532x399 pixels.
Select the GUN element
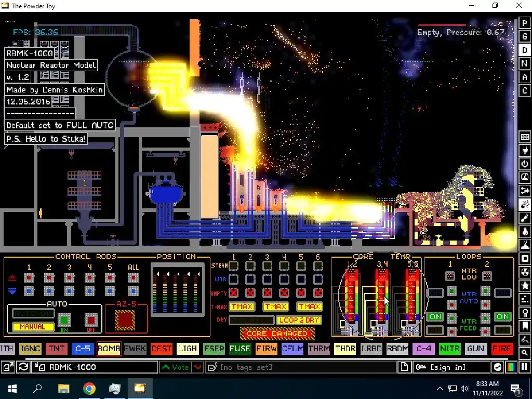click(x=476, y=349)
